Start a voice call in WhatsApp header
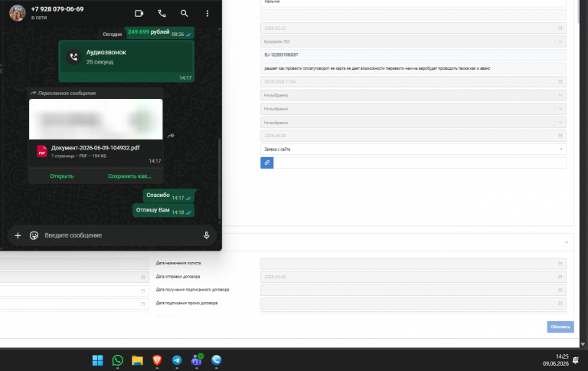Image resolution: width=588 pixels, height=371 pixels. (162, 14)
